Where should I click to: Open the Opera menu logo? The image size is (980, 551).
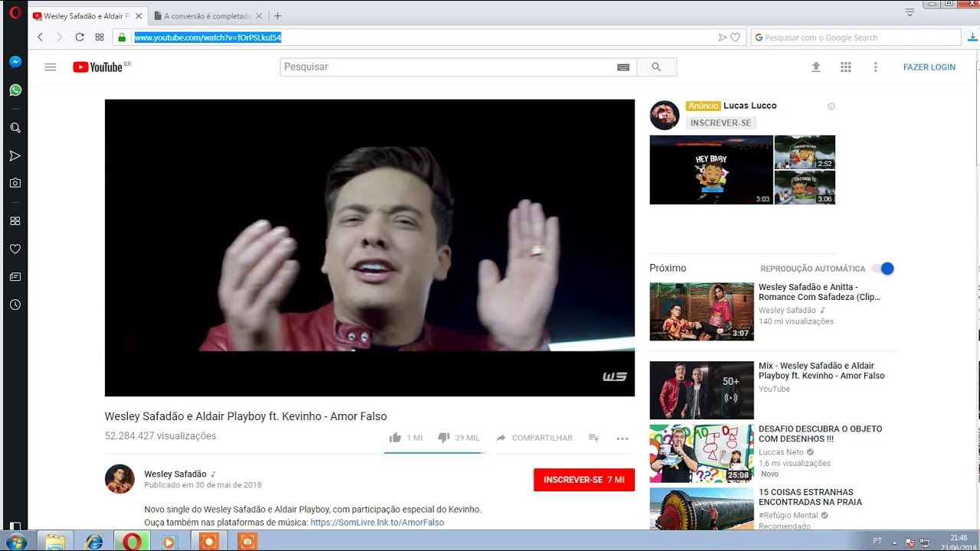click(15, 12)
